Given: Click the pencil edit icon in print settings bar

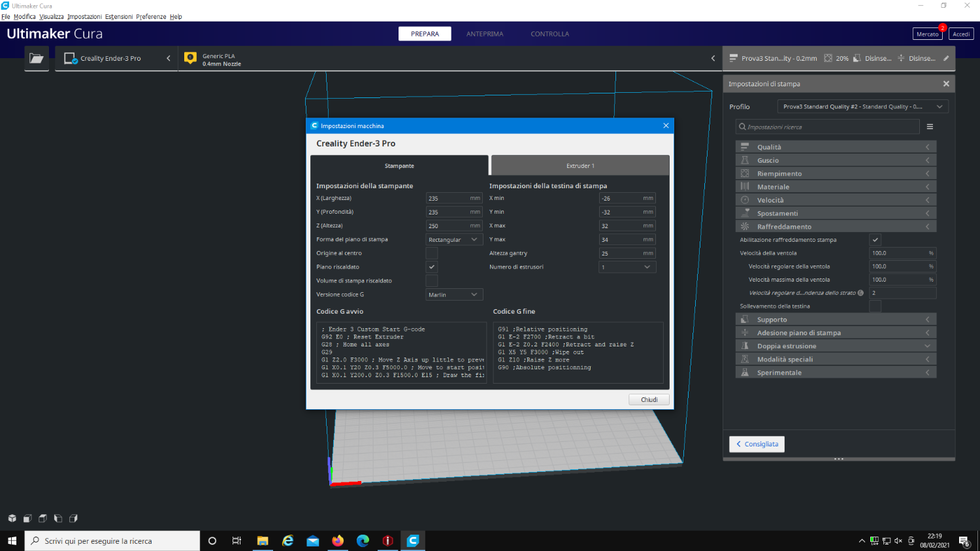Looking at the screenshot, I should pos(945,58).
